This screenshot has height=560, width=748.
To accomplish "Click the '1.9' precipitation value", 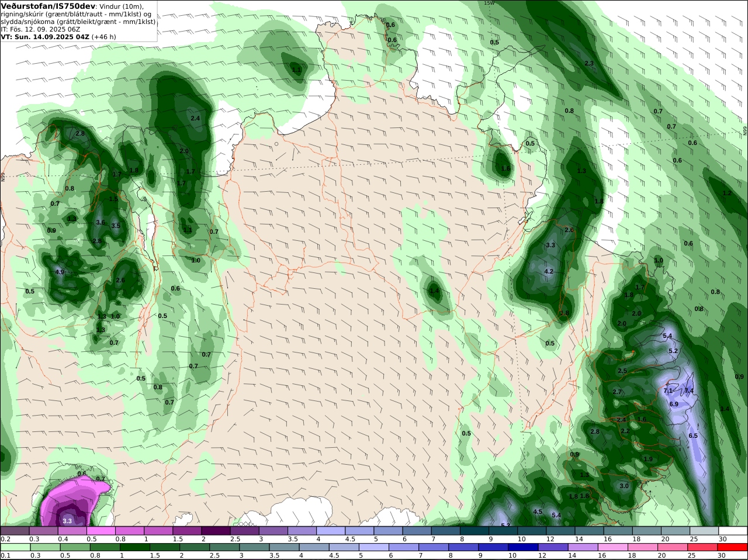I will pyautogui.click(x=648, y=459).
